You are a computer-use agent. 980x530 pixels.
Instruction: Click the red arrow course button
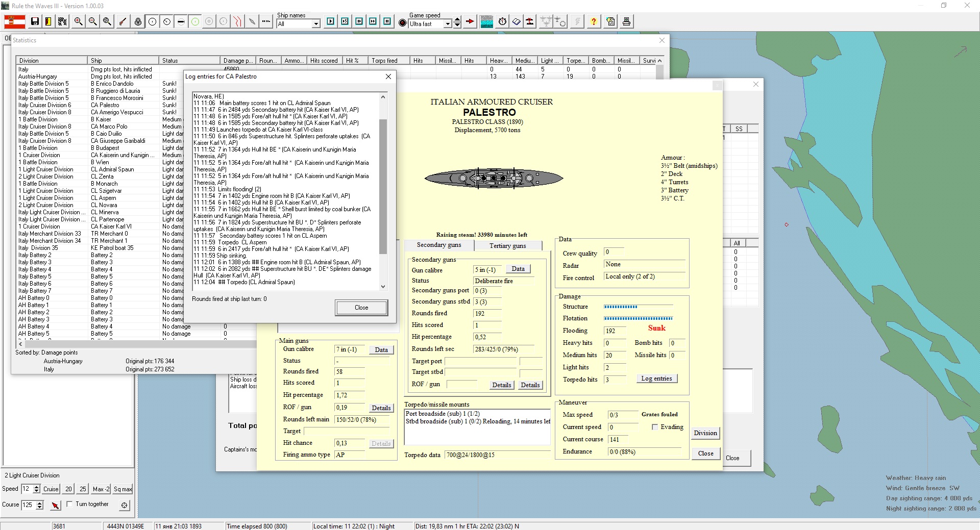pyautogui.click(x=55, y=505)
